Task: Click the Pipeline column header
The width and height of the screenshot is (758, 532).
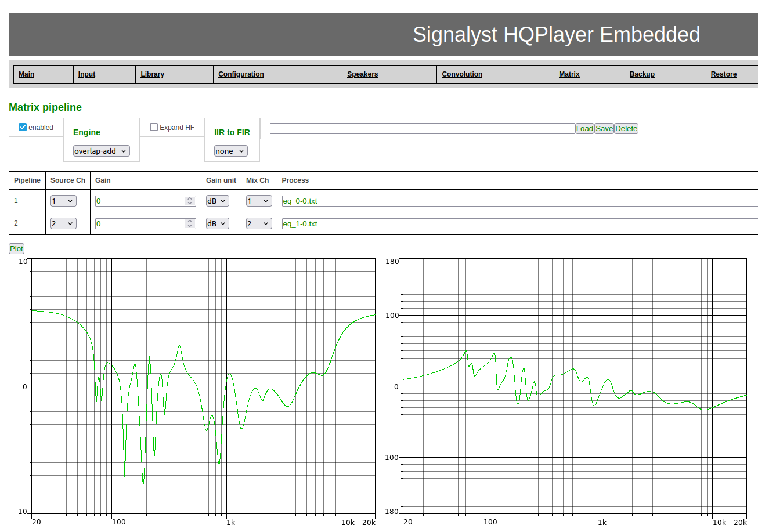Action: [27, 180]
